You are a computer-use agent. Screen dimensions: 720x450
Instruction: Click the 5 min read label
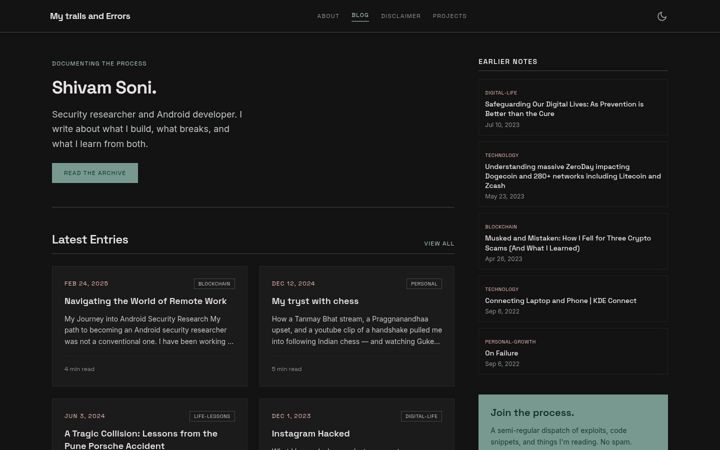tap(287, 369)
